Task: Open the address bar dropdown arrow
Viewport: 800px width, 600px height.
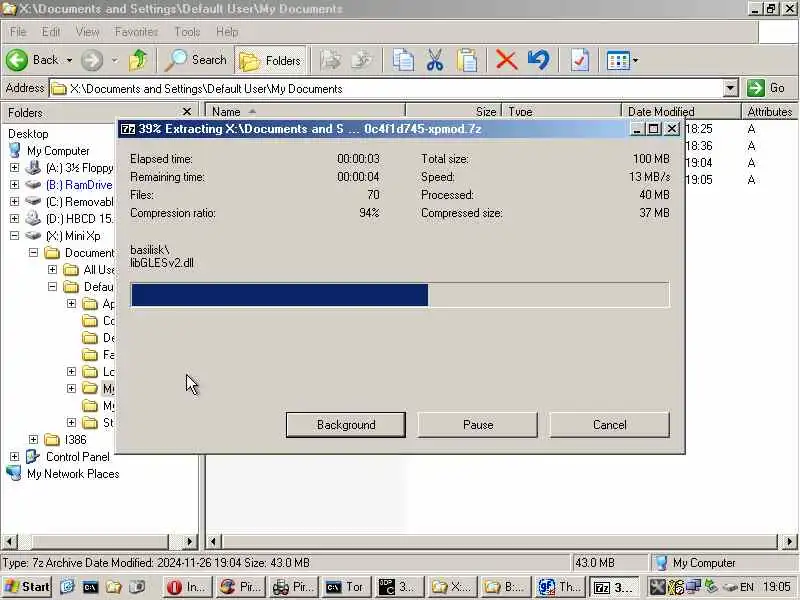Action: pyautogui.click(x=731, y=88)
